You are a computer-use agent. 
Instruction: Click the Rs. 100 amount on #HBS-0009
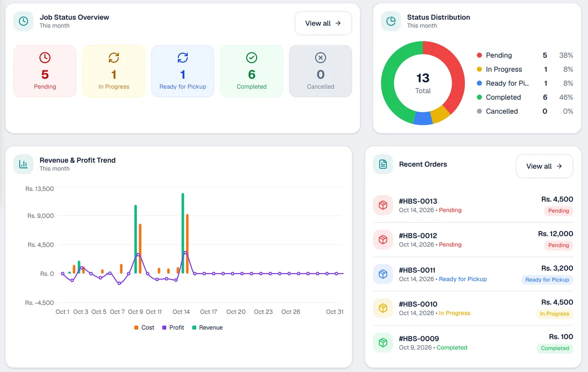point(561,337)
